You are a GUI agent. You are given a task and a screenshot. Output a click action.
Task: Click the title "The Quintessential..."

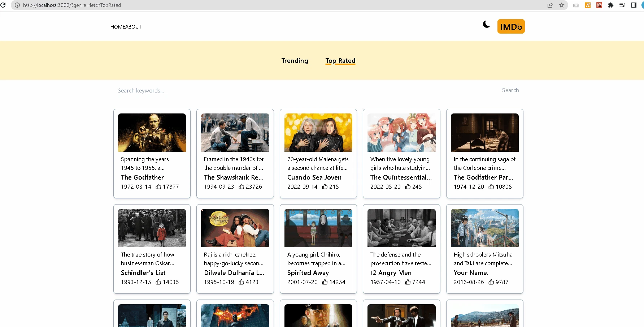click(401, 177)
